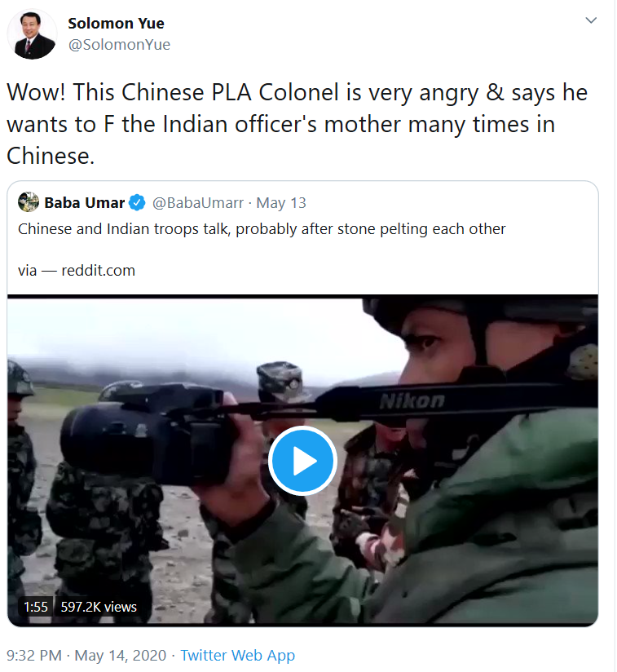This screenshot has height=672, width=617.
Task: Click the Solomon Yue display name
Action: (x=116, y=23)
